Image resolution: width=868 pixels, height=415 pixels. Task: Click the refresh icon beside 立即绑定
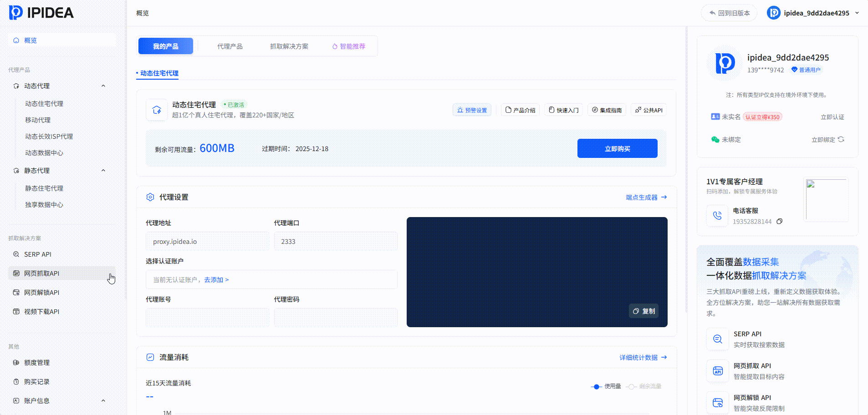tap(841, 140)
